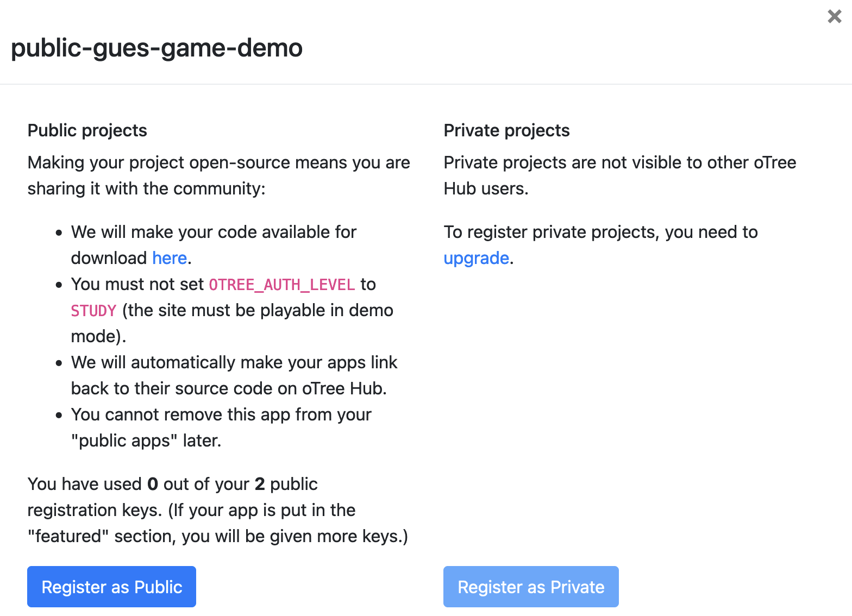Open the 'here' download link
Viewport: 852px width, 616px height.
click(x=170, y=258)
